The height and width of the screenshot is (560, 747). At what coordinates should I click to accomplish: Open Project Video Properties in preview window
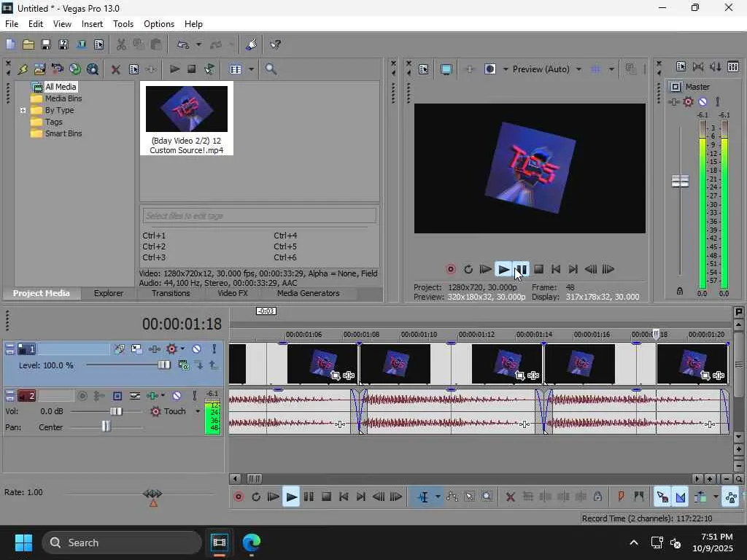(424, 69)
